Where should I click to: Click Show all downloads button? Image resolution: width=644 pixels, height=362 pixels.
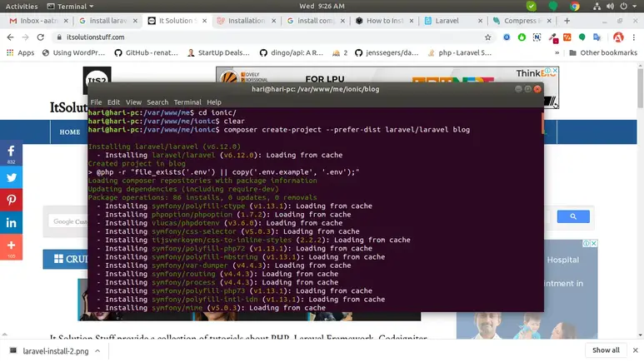pyautogui.click(x=606, y=350)
